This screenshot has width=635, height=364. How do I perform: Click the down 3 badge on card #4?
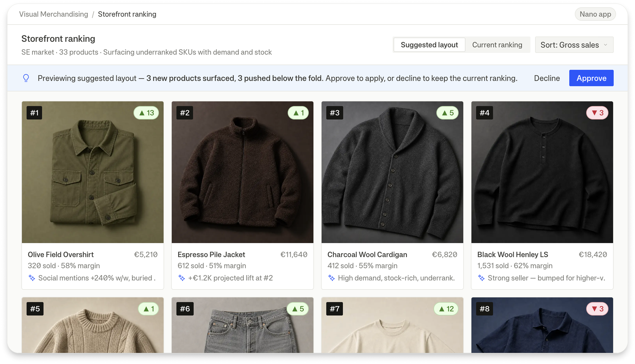pyautogui.click(x=597, y=113)
